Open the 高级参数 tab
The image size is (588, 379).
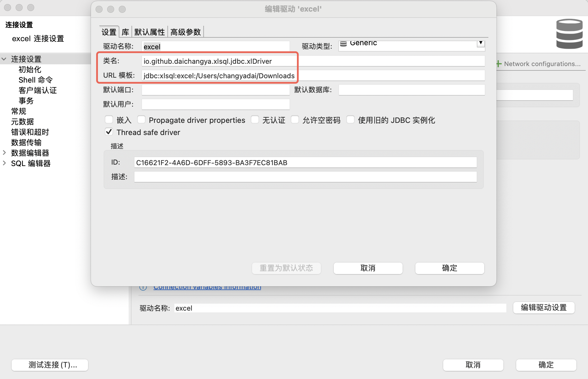coord(185,32)
